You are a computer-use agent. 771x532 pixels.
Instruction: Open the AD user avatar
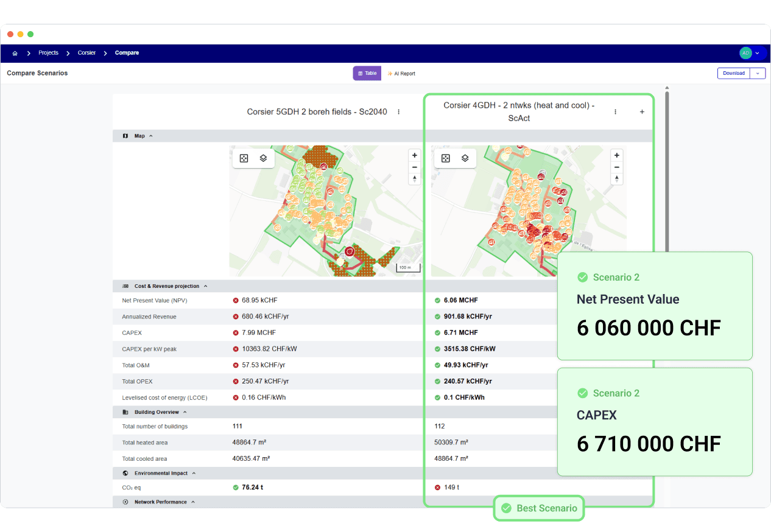click(745, 53)
